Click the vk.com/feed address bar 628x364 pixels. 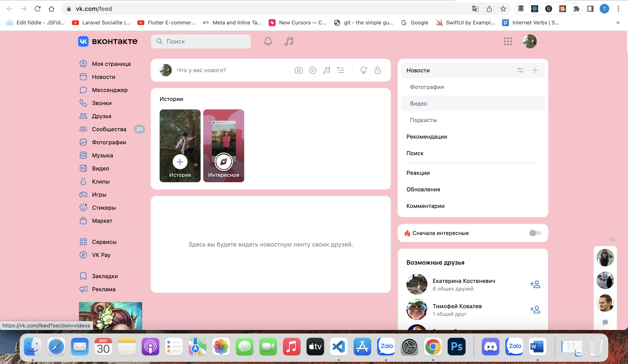click(264, 9)
